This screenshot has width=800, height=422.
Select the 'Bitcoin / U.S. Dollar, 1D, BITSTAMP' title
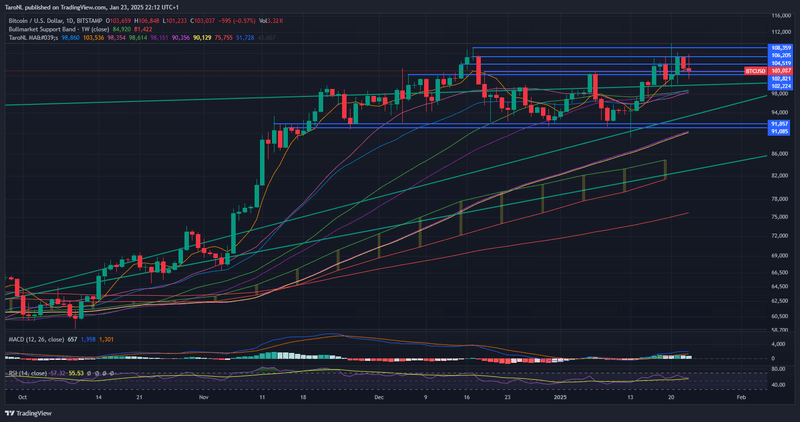coord(55,21)
